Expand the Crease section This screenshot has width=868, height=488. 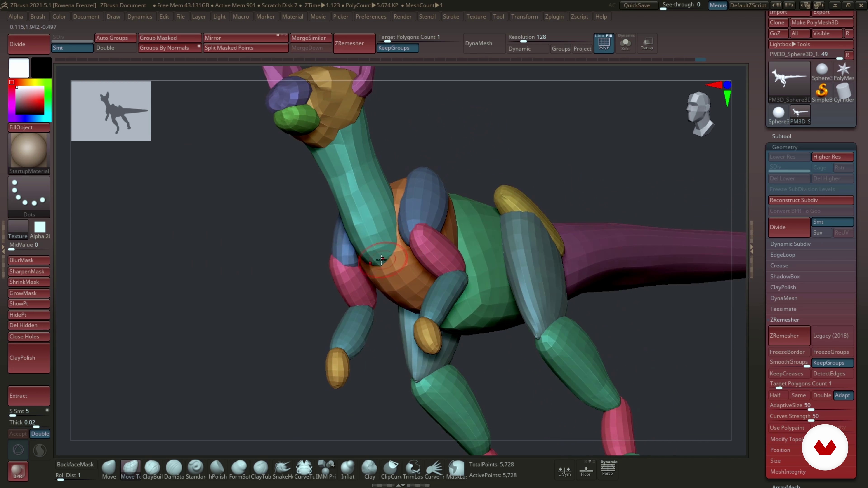(x=779, y=265)
